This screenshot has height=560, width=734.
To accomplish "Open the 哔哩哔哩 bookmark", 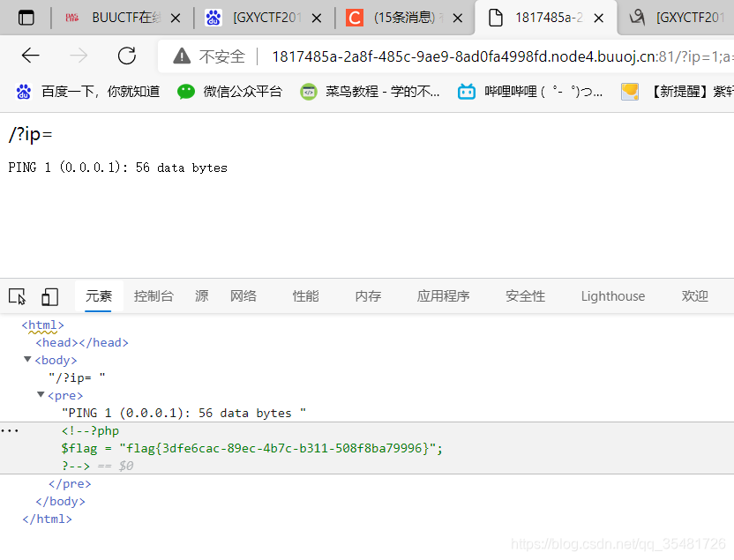I will click(530, 92).
